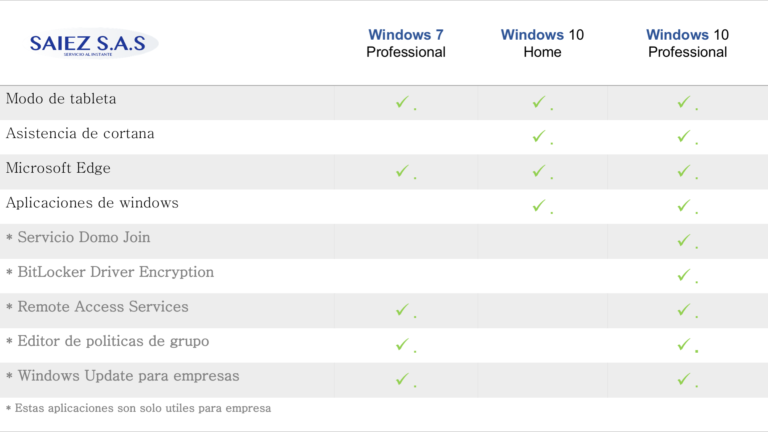Click Windows 7 checkmark for Editor de politicas de grupo
The height and width of the screenshot is (432, 768).
(x=402, y=344)
